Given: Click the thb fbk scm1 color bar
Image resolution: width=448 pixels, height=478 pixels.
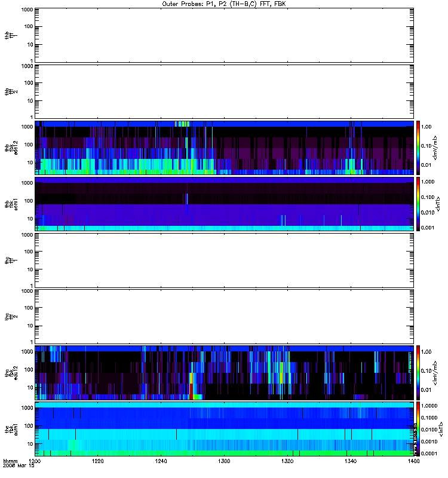Looking at the screenshot, I should coord(418,204).
